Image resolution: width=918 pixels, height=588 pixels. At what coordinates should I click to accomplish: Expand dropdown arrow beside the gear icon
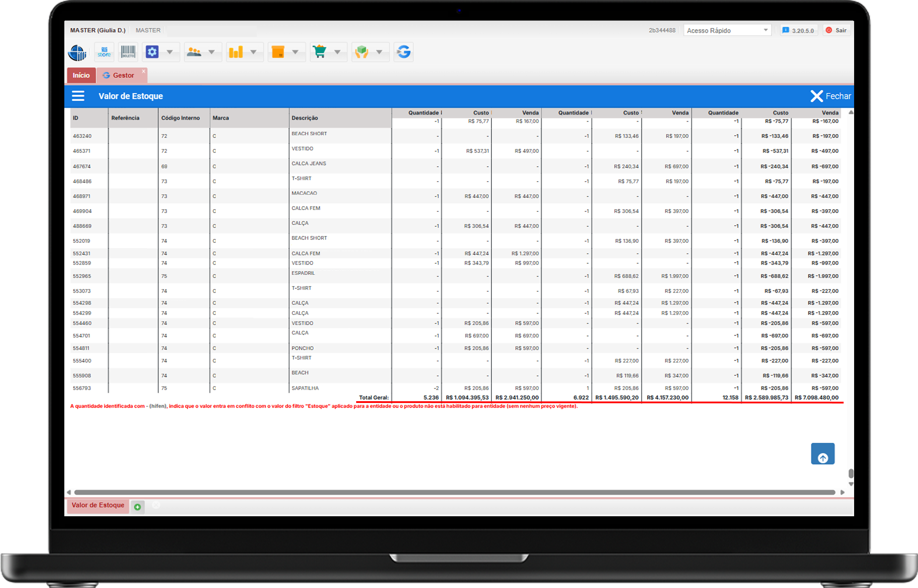tap(170, 52)
